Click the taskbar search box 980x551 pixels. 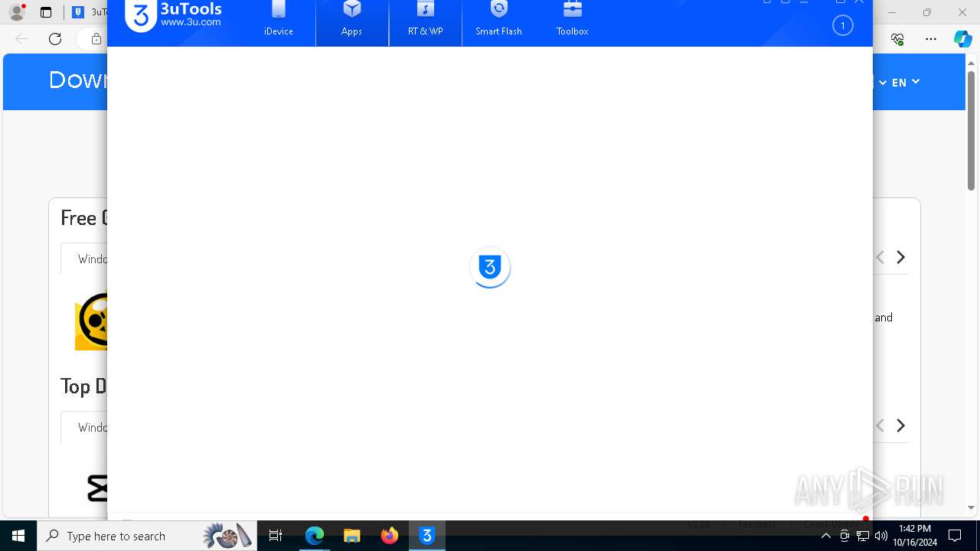point(148,536)
